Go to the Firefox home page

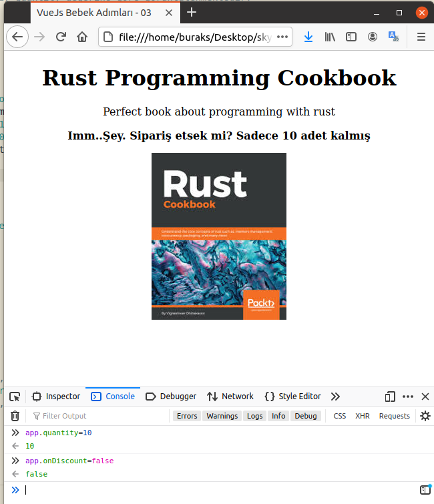pos(82,37)
